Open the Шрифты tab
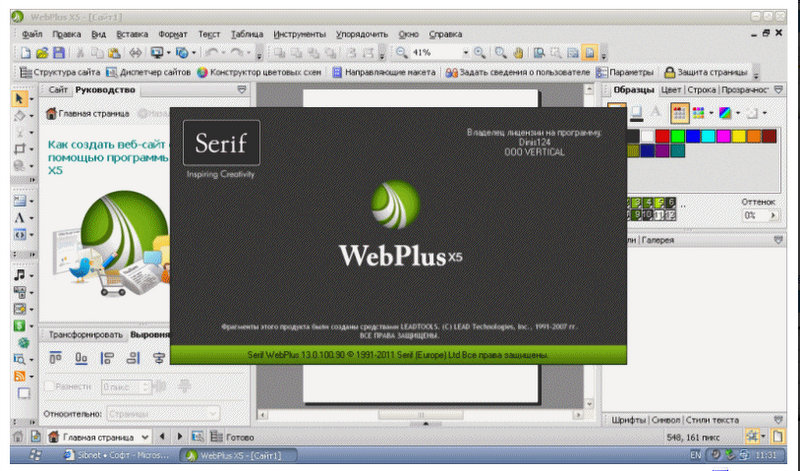The width and height of the screenshot is (800, 471). coord(629,420)
